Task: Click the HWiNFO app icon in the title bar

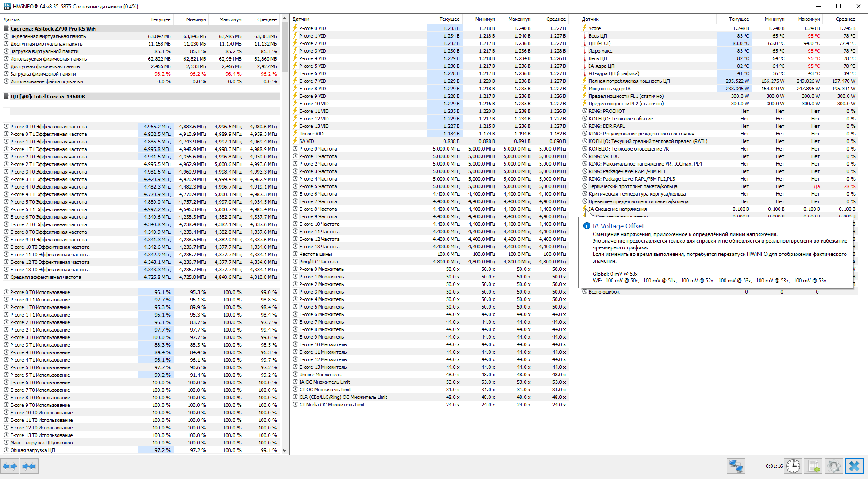Action: click(x=7, y=6)
